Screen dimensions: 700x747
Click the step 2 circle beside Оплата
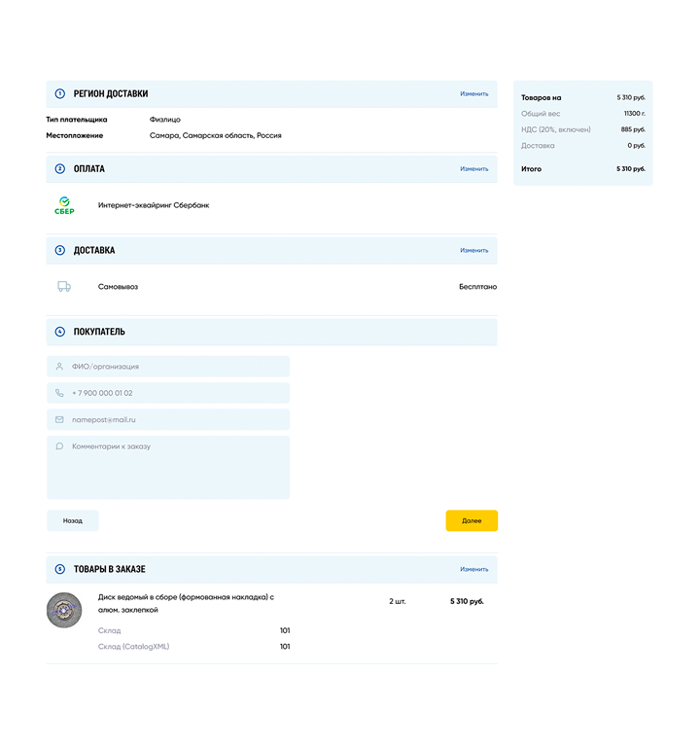click(60, 169)
